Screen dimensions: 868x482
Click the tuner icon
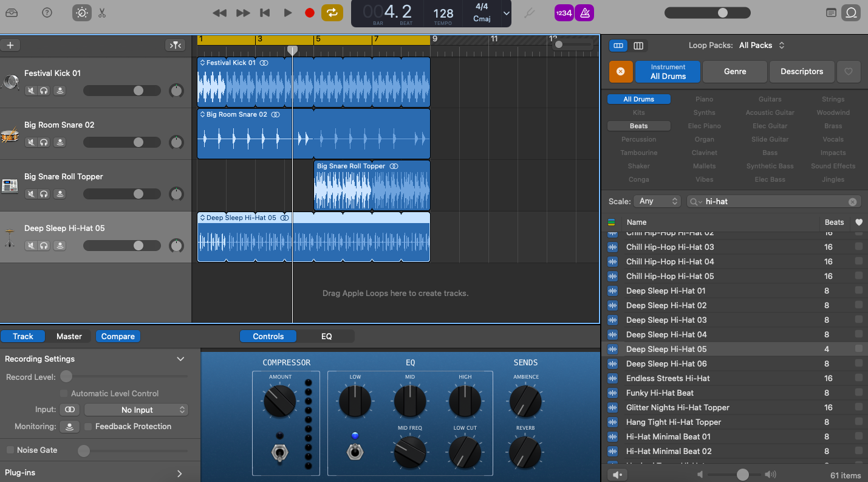point(530,13)
